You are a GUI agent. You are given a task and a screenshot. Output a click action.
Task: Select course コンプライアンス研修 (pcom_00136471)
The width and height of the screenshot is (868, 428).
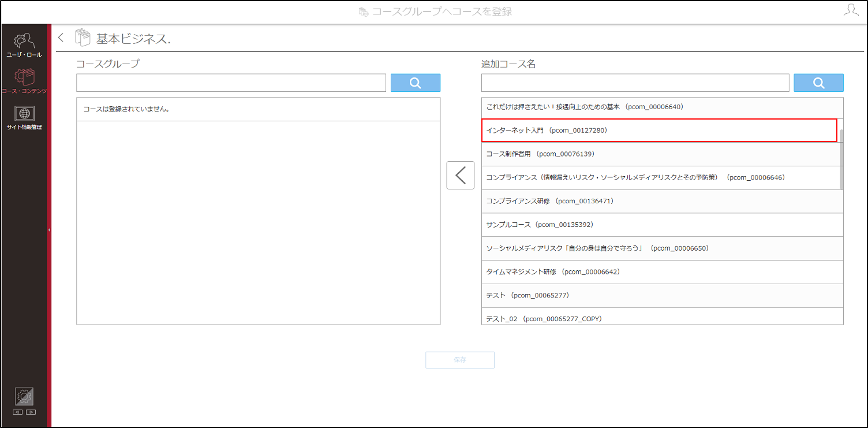click(662, 201)
